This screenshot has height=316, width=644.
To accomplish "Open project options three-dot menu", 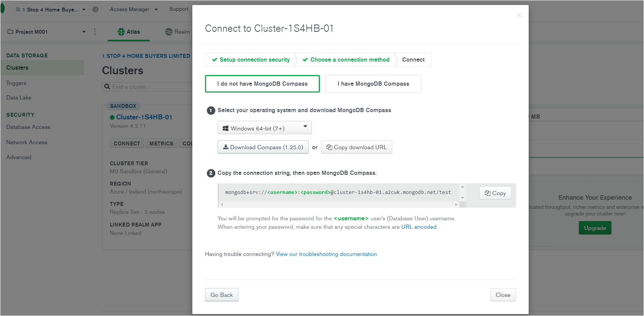I will [95, 32].
